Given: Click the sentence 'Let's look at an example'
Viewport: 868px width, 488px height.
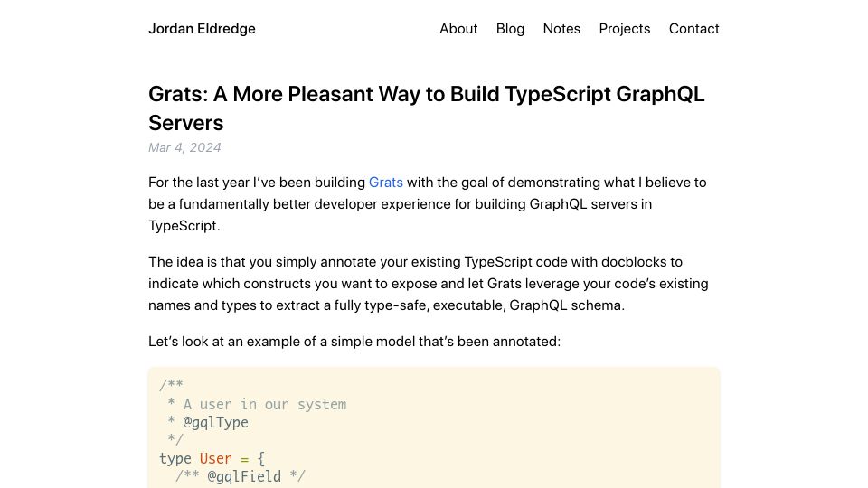Looking at the screenshot, I should (354, 342).
